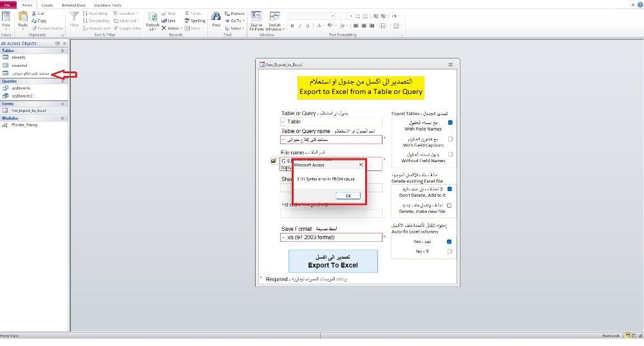Open the View button in the ribbon
Screen dimensions: 644x346
(6, 19)
